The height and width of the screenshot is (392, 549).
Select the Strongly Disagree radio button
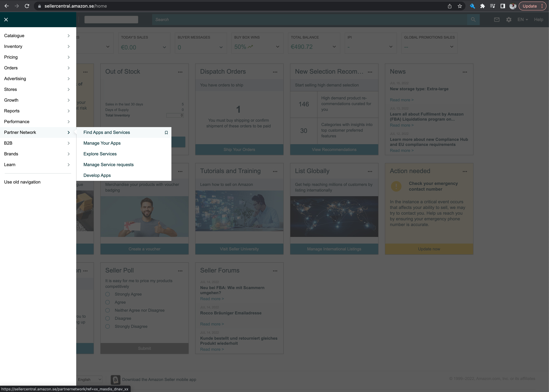[108, 326]
